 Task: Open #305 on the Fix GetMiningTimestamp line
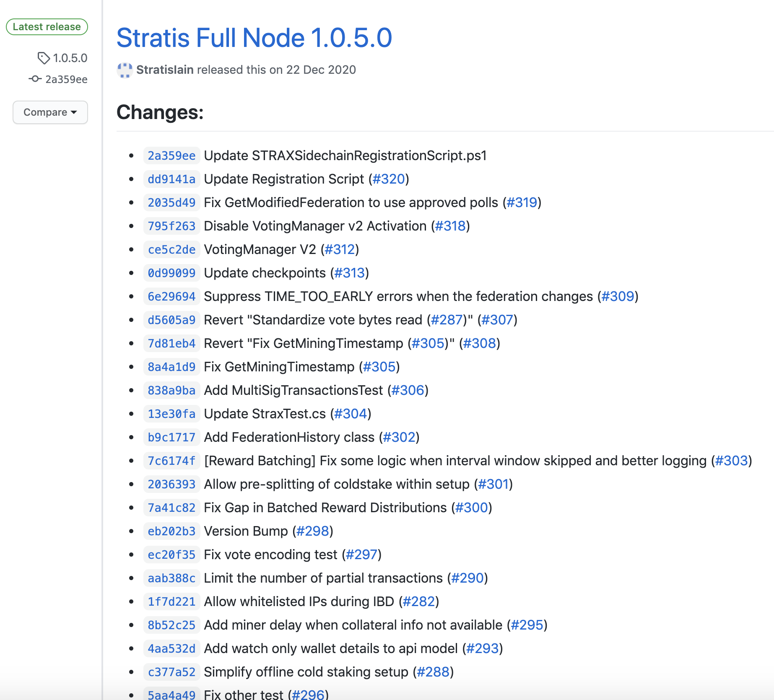tap(379, 367)
